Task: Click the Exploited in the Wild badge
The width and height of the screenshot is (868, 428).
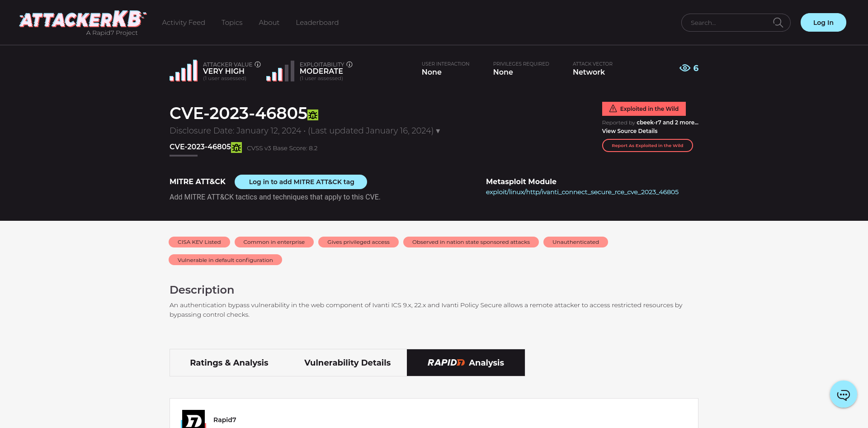Action: point(644,109)
